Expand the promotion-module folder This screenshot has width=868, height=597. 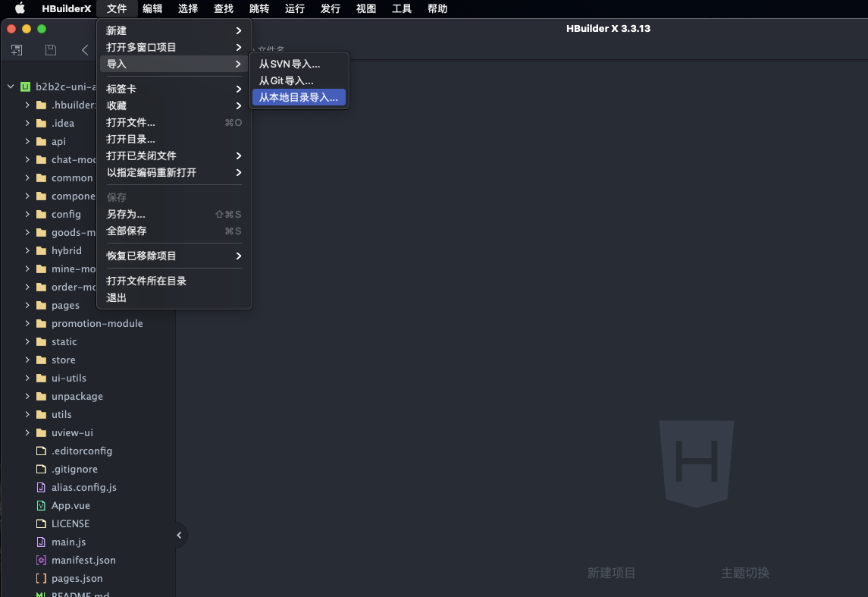(x=27, y=323)
